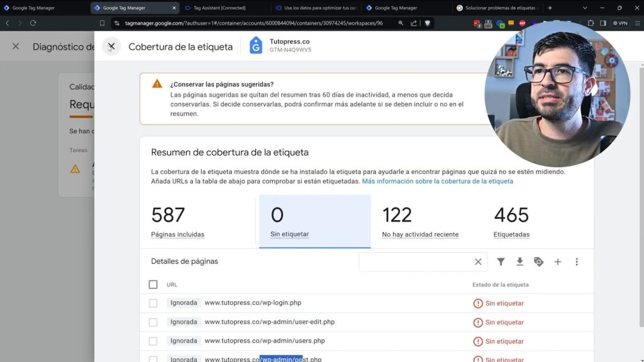The image size is (644, 362).
Task: Select the 0 Sin etiquetar card
Action: pos(314,222)
